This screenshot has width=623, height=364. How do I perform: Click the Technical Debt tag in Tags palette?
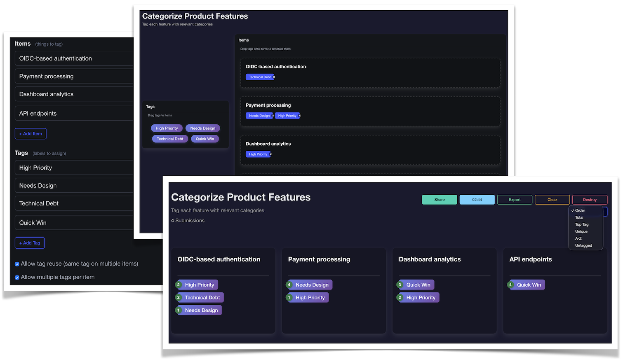coord(170,139)
